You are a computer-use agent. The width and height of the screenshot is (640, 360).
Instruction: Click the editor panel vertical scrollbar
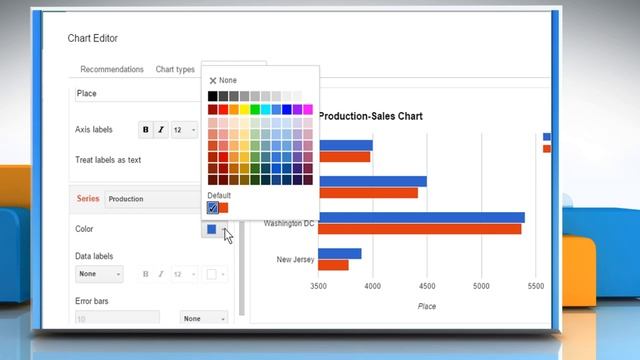pyautogui.click(x=242, y=268)
